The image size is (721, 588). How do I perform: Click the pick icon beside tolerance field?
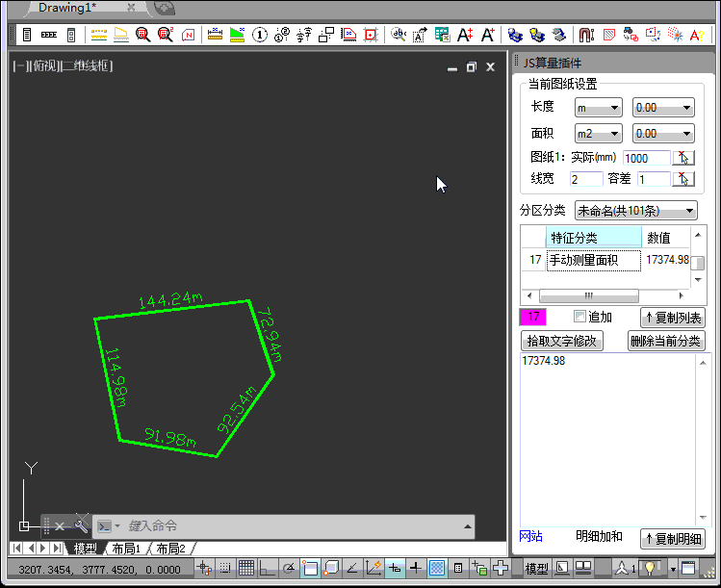click(x=682, y=179)
